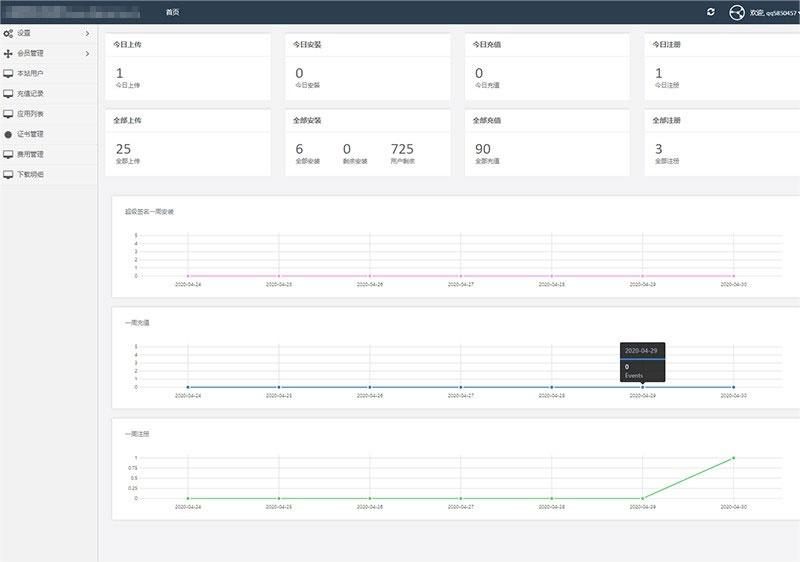Click the monitor icon beside 本站用户
The image size is (800, 562).
point(8,74)
